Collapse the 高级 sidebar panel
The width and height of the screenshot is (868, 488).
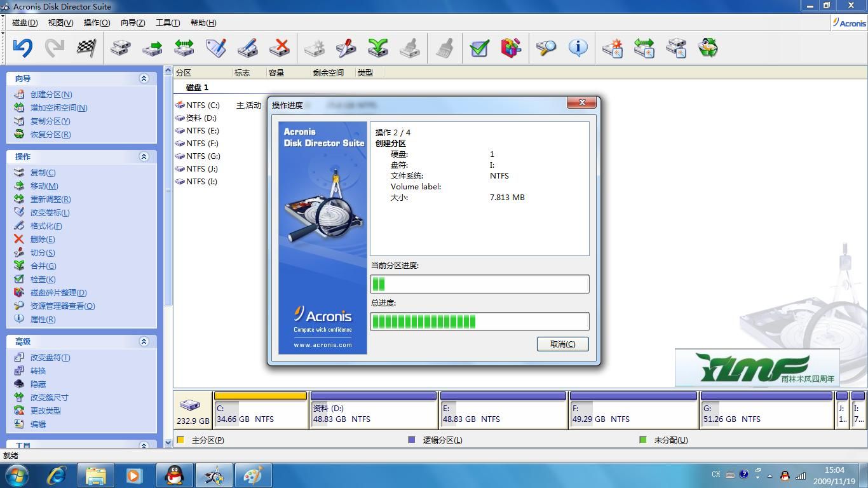pyautogui.click(x=144, y=341)
